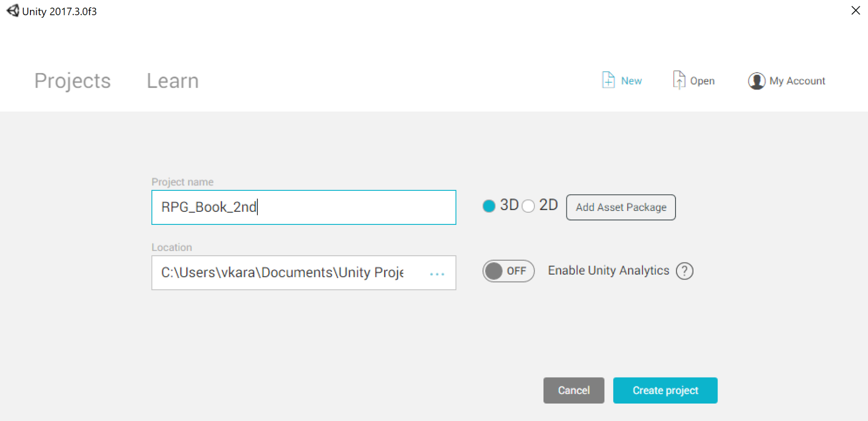868x421 pixels.
Task: Click the New text link
Action: pyautogui.click(x=632, y=81)
